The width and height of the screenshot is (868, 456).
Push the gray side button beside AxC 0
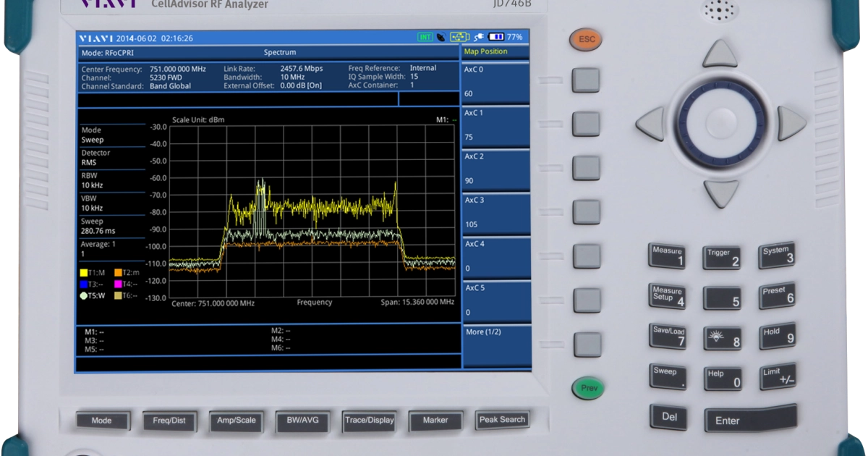pyautogui.click(x=586, y=80)
